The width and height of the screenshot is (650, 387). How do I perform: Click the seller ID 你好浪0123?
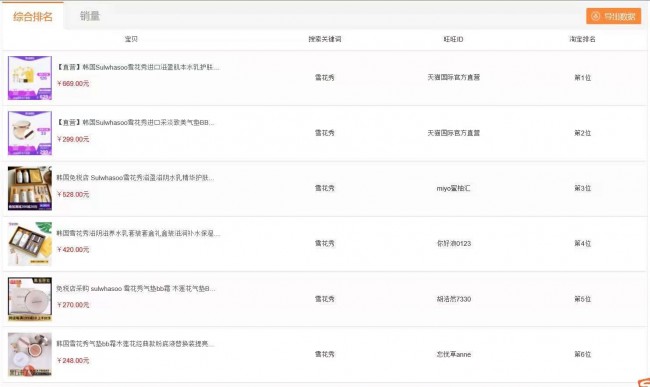[x=454, y=243]
